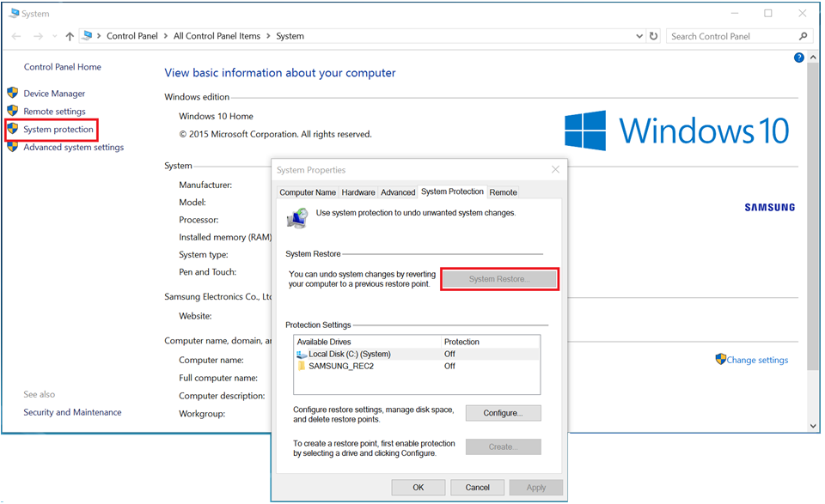This screenshot has width=825, height=504.
Task: Click the Local Disk (C:) drive icon
Action: (x=302, y=355)
